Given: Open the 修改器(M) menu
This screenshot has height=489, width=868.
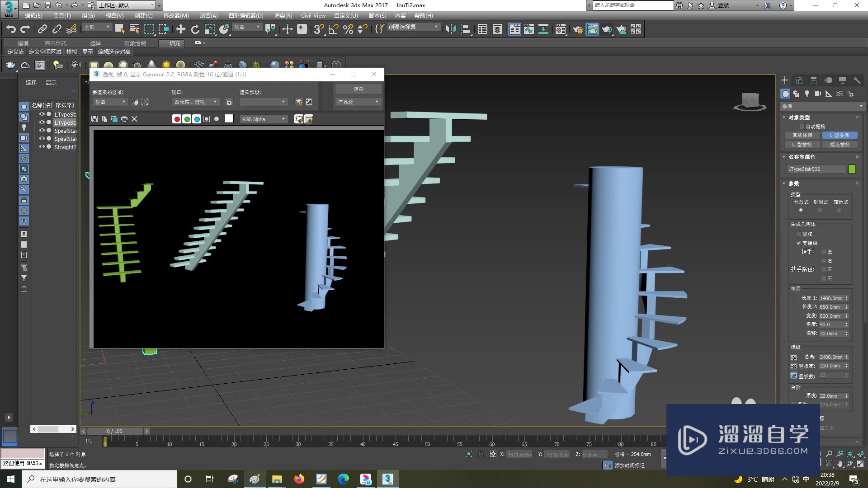Looking at the screenshot, I should (x=176, y=15).
